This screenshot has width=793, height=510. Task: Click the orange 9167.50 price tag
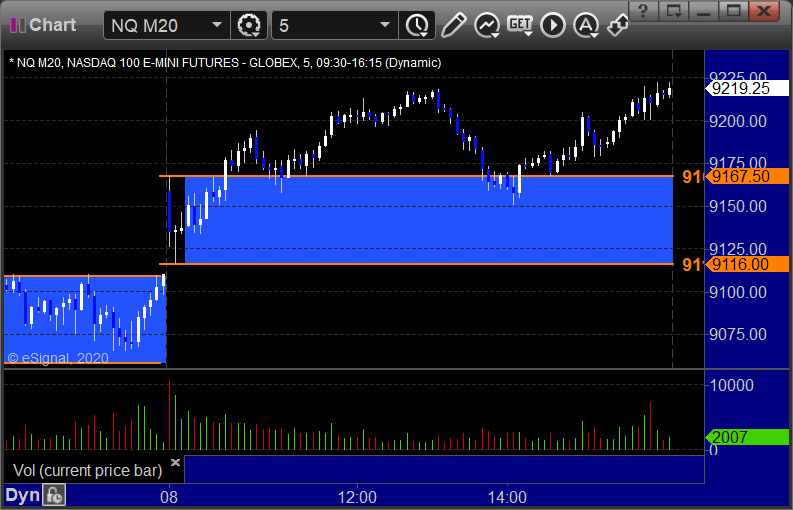click(x=747, y=177)
